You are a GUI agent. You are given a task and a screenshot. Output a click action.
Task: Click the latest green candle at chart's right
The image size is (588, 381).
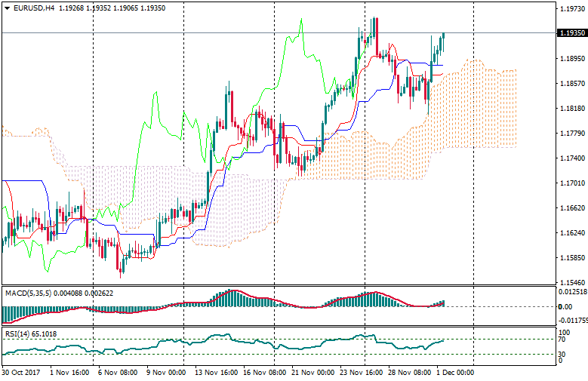pyautogui.click(x=443, y=41)
